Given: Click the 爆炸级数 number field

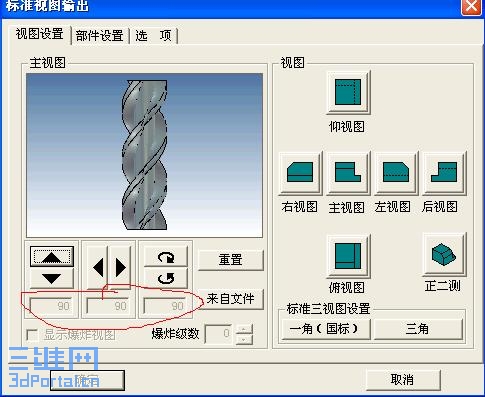Looking at the screenshot, I should point(218,334).
